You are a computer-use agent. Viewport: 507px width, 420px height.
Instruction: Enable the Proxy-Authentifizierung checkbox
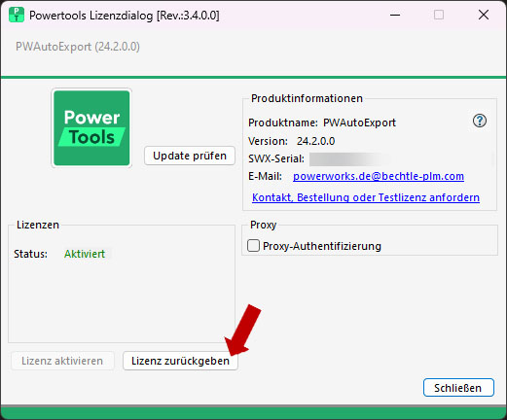pyautogui.click(x=253, y=246)
